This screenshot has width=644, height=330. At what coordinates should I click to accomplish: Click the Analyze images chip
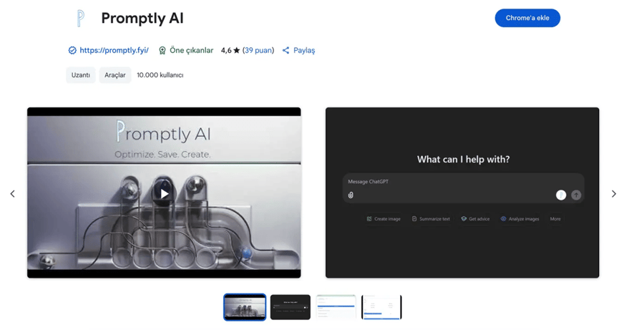coord(520,219)
